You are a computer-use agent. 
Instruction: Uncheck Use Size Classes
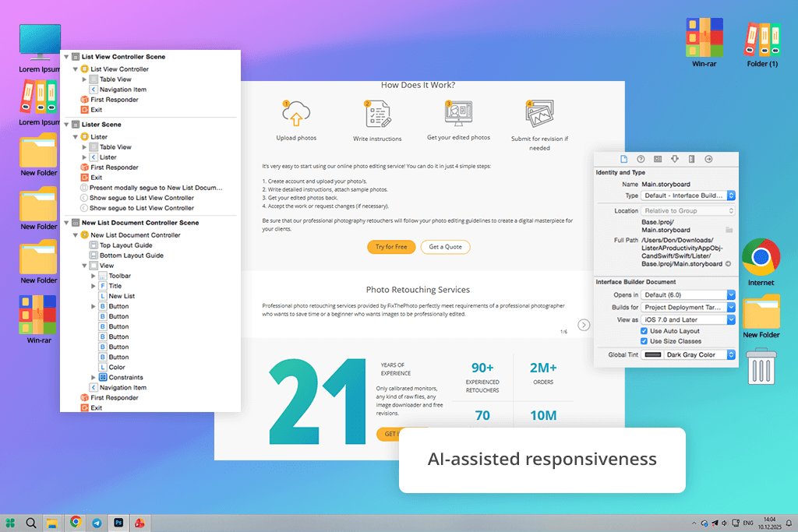point(644,341)
